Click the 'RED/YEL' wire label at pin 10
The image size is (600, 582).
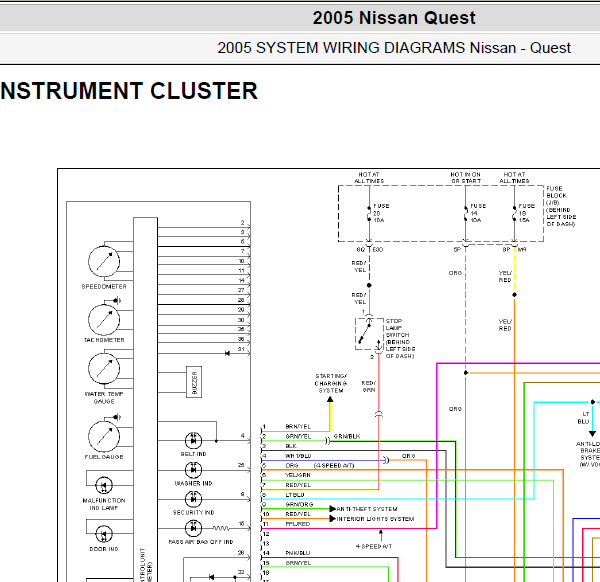pyautogui.click(x=298, y=514)
